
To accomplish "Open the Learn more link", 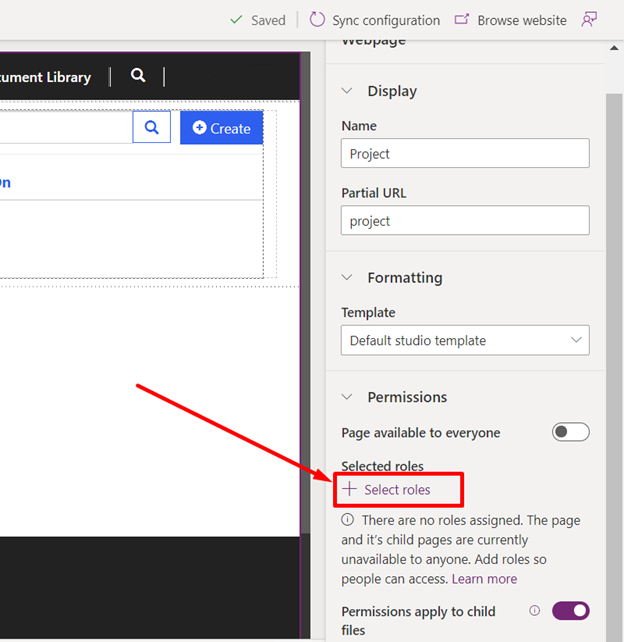I will [484, 579].
